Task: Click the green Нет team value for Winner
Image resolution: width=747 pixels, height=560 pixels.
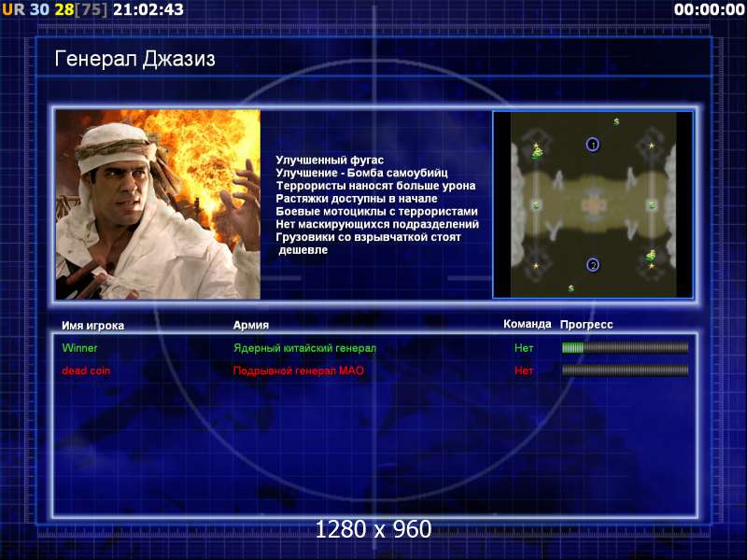Action: (x=524, y=348)
